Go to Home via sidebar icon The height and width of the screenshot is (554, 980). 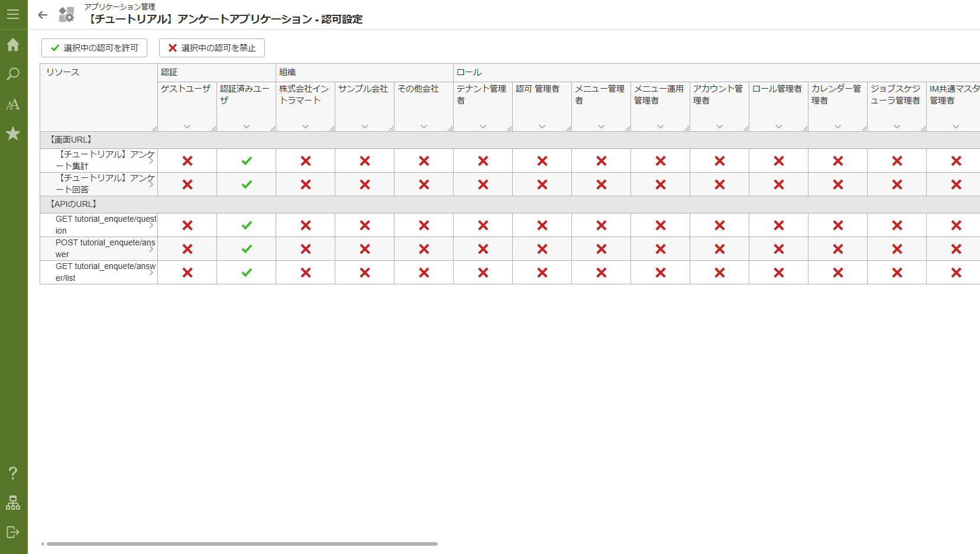tap(13, 45)
